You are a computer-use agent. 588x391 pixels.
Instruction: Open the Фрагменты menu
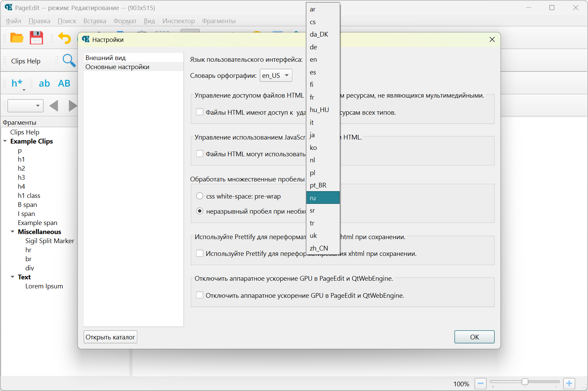[x=219, y=21]
